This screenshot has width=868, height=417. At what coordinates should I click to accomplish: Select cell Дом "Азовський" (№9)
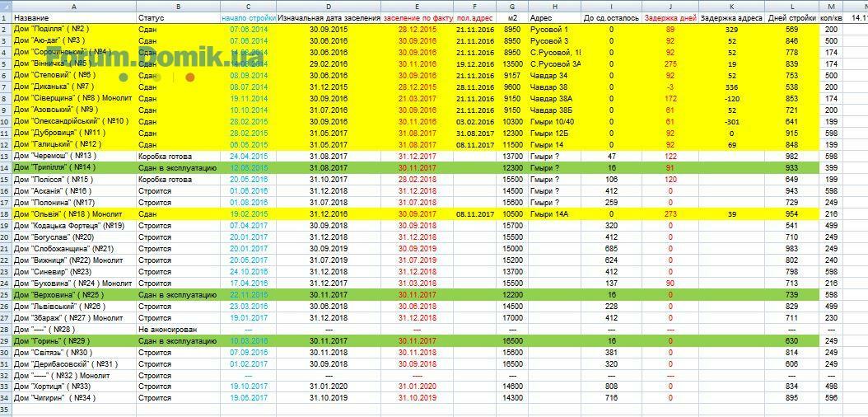74,110
